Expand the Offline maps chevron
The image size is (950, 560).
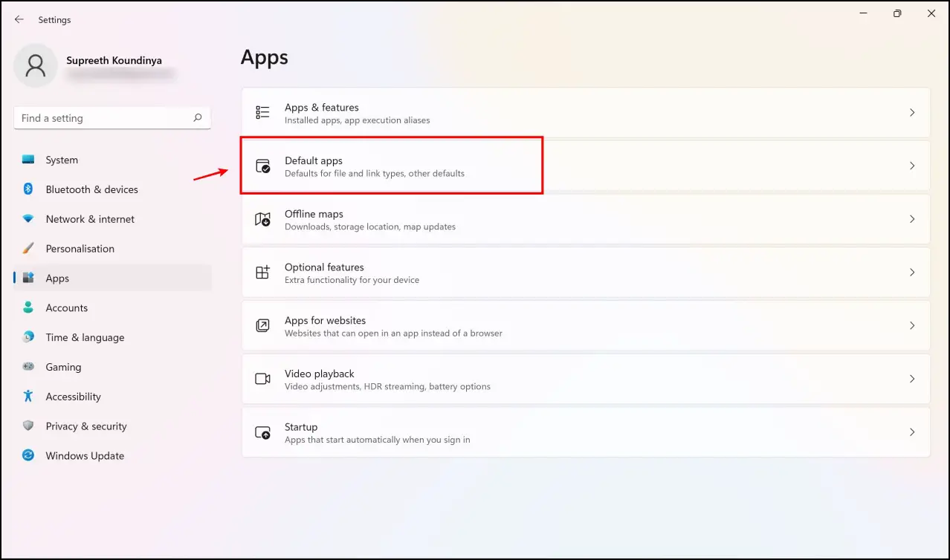click(x=912, y=219)
